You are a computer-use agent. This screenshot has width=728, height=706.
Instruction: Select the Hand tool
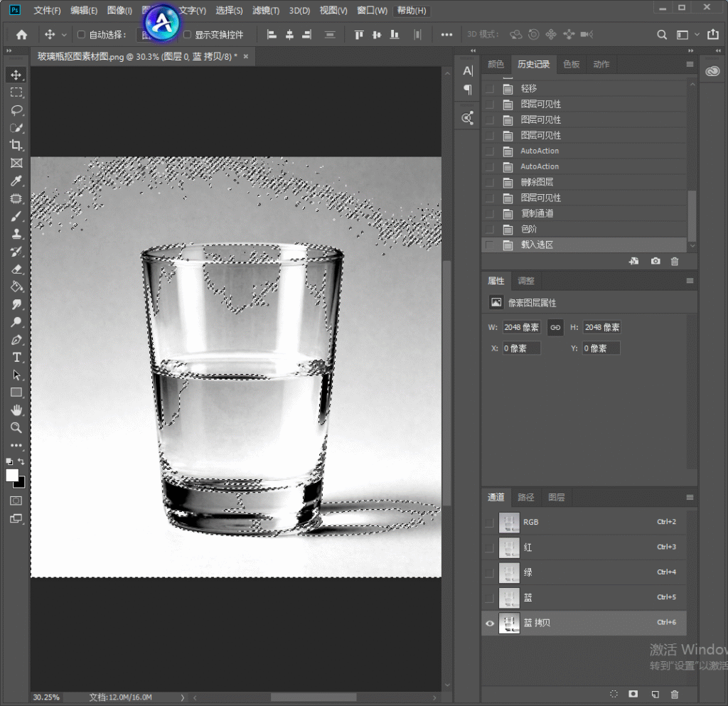point(16,410)
